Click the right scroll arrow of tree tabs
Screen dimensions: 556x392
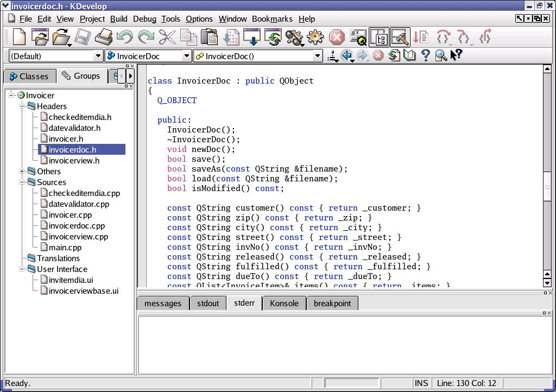pos(130,76)
